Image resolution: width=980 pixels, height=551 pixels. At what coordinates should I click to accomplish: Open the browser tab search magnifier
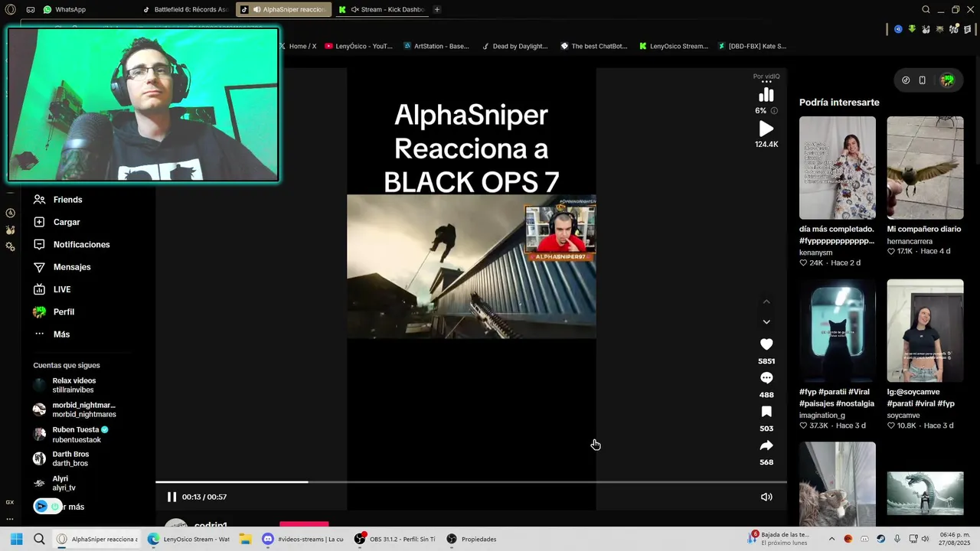coord(926,10)
